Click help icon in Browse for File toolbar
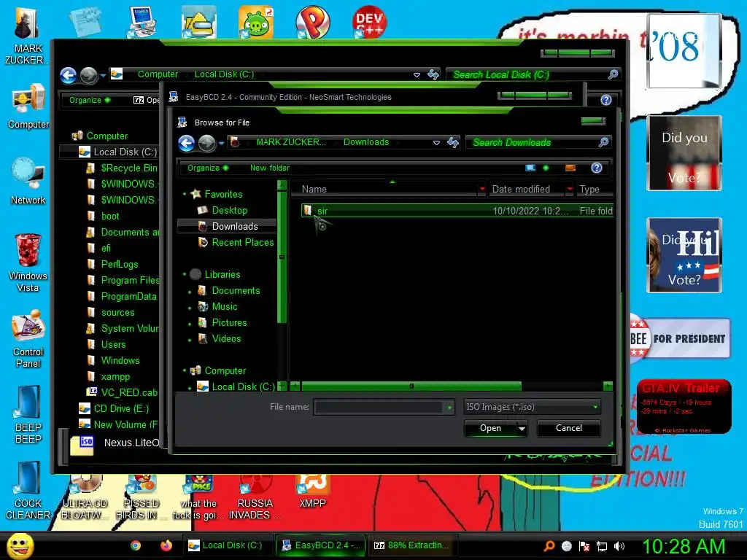Image resolution: width=747 pixels, height=560 pixels. [x=597, y=168]
